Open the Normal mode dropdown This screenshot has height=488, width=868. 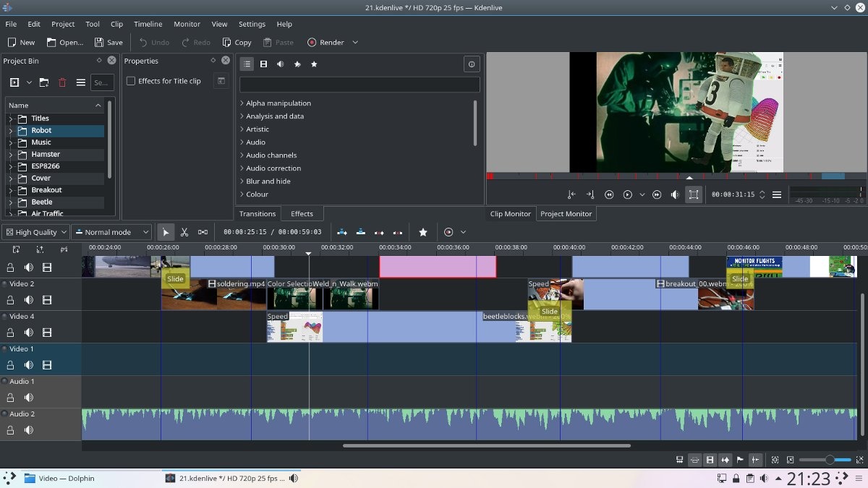(112, 232)
